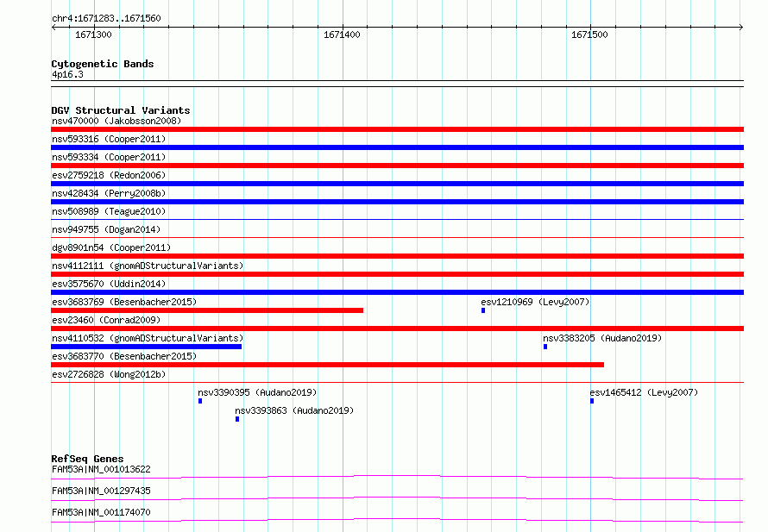Click the chr4:1671283..1671560 region label

(x=106, y=18)
